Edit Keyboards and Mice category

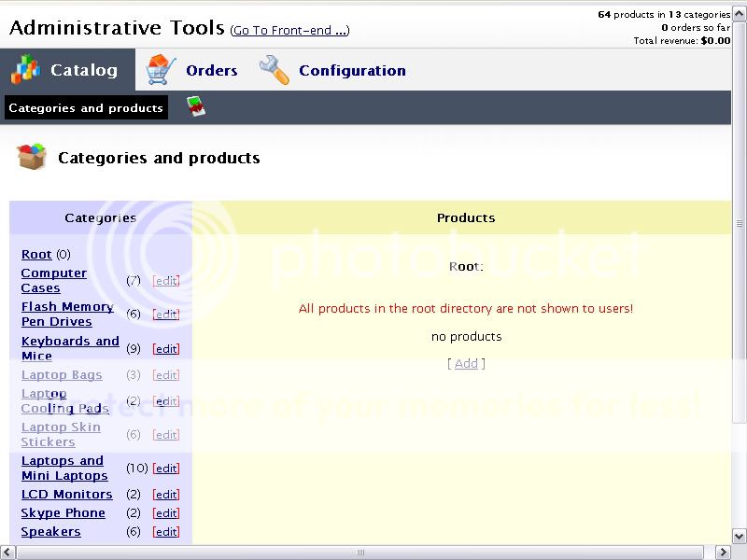[x=166, y=348]
